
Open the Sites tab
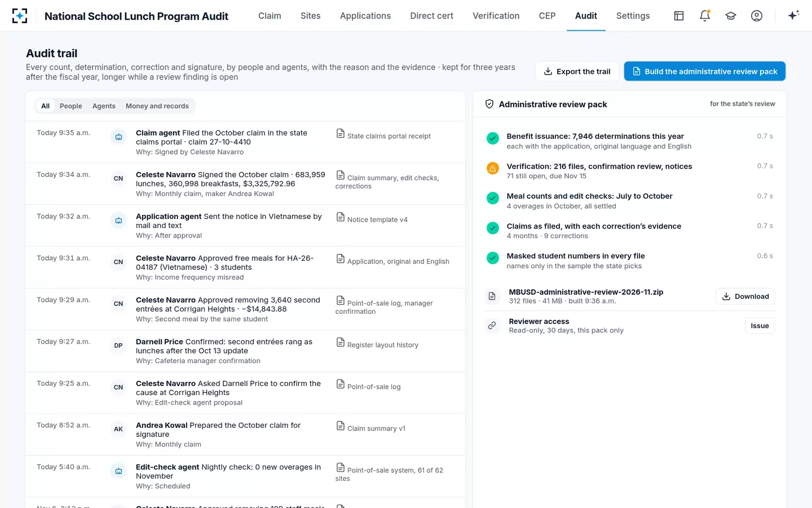[x=311, y=16]
